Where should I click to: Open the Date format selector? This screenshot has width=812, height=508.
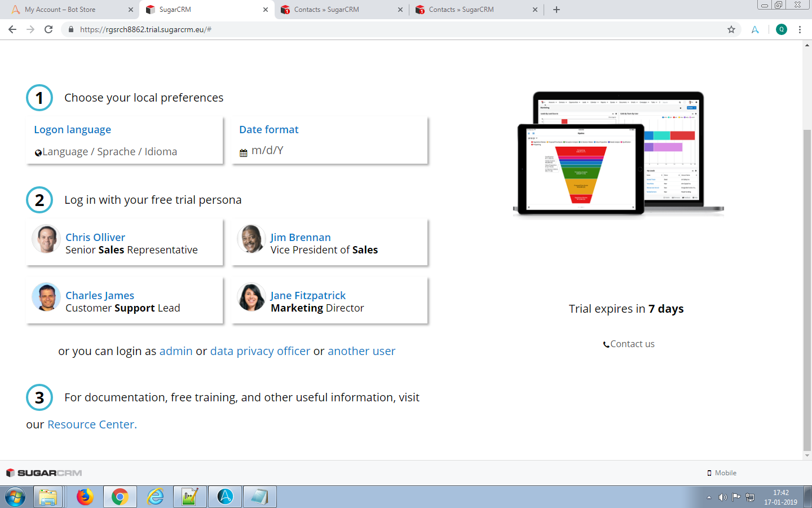pos(330,141)
